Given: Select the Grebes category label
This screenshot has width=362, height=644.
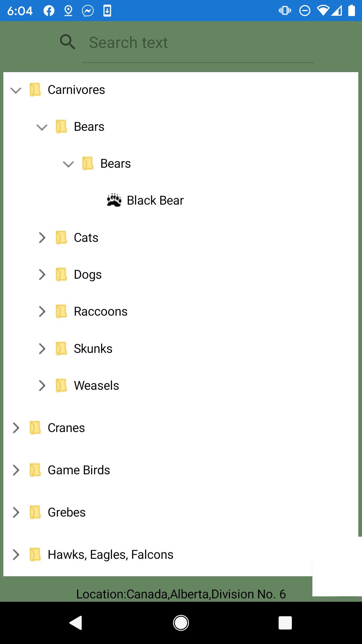Looking at the screenshot, I should [67, 513].
